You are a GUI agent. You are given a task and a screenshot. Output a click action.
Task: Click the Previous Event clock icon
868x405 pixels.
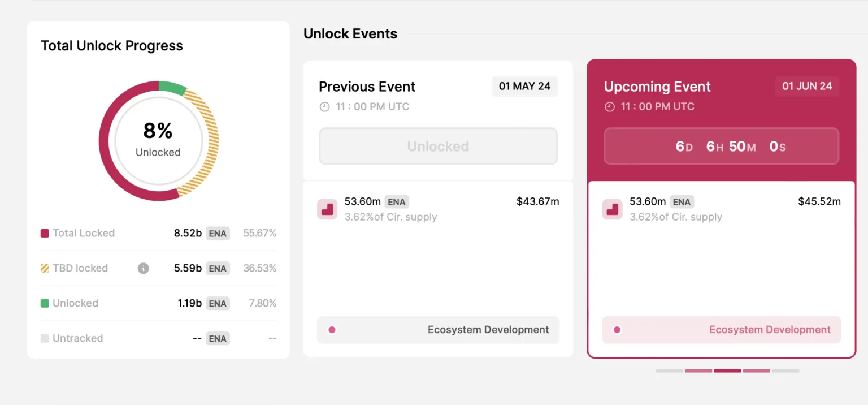coord(324,107)
